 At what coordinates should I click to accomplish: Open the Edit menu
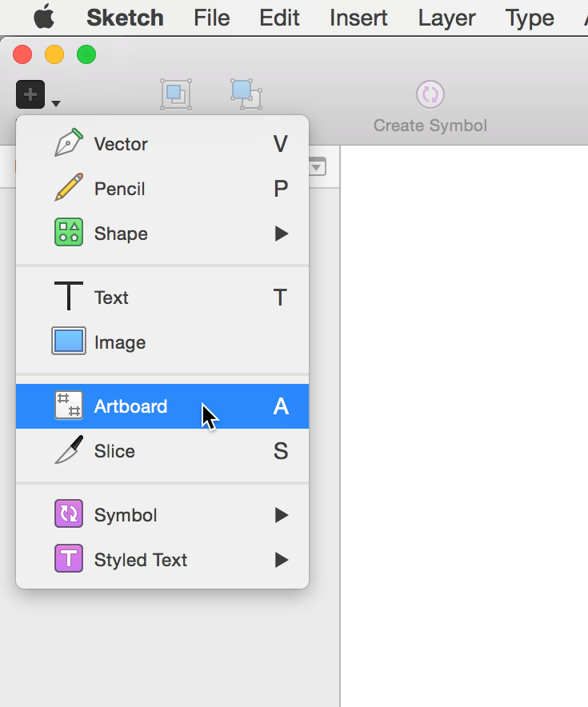pos(280,18)
